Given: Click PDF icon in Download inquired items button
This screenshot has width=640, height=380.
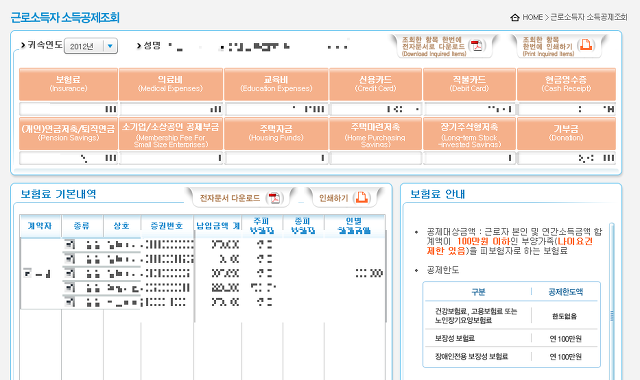Looking at the screenshot, I should (x=476, y=46).
